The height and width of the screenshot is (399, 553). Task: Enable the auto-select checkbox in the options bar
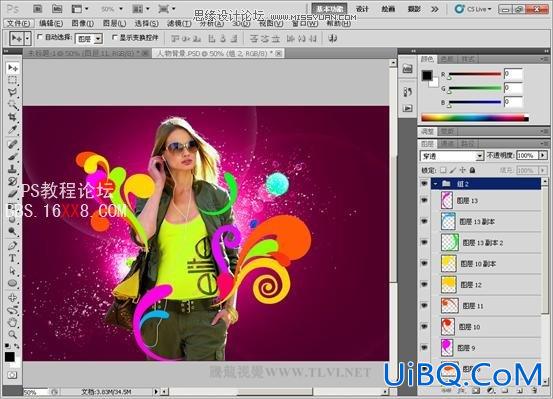(40, 37)
